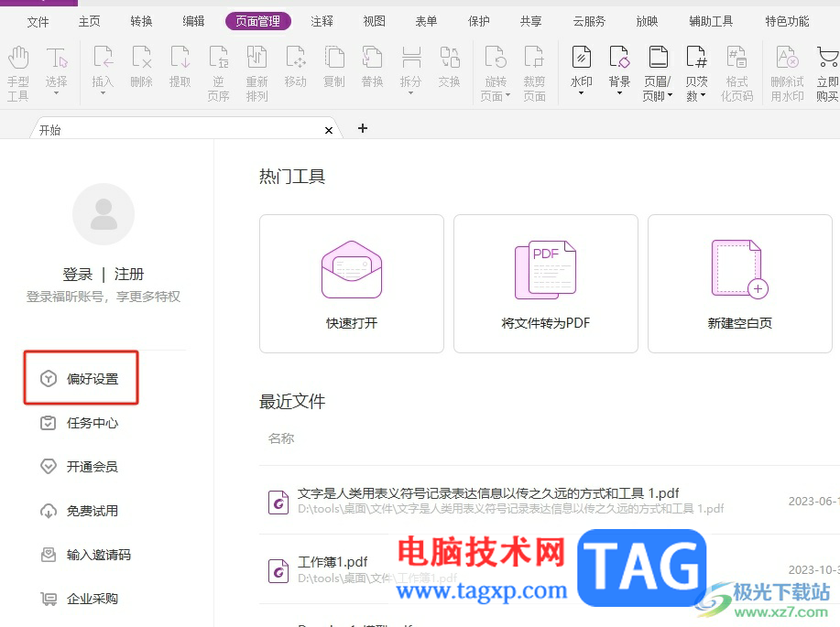840x627 pixels.
Task: Expand the Split (拆分) dropdown arrow
Action: pos(411,93)
